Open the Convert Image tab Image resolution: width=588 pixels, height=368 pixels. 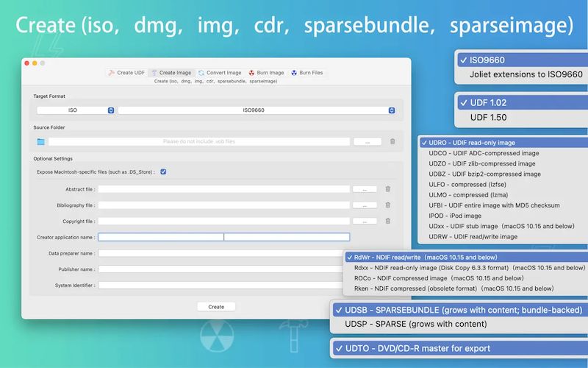pyautogui.click(x=220, y=73)
